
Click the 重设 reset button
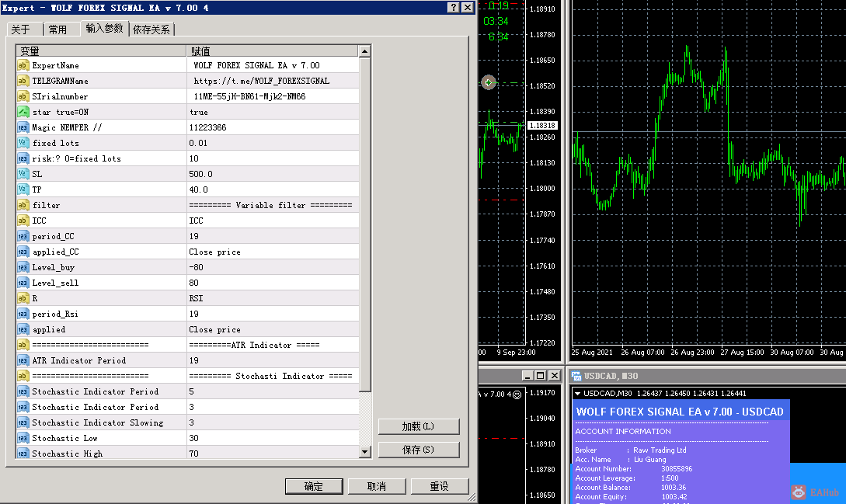(x=439, y=486)
